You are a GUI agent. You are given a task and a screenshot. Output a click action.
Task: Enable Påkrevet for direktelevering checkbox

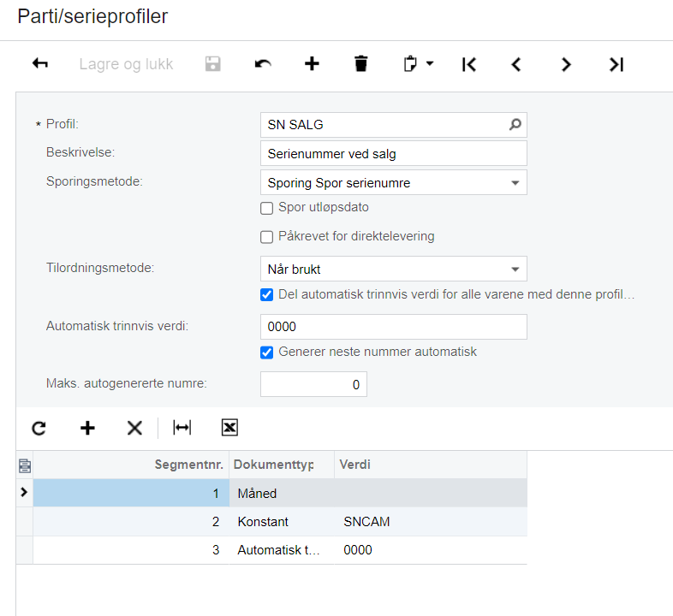click(x=266, y=237)
